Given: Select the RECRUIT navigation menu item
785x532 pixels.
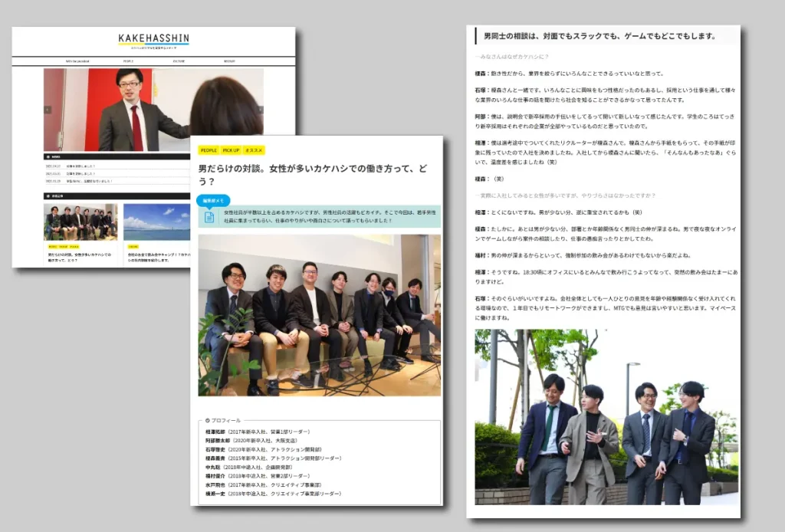Looking at the screenshot, I should coord(229,61).
